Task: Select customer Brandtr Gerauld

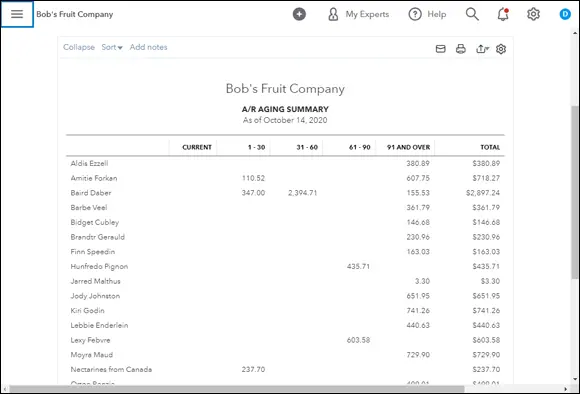Action: tap(98, 237)
